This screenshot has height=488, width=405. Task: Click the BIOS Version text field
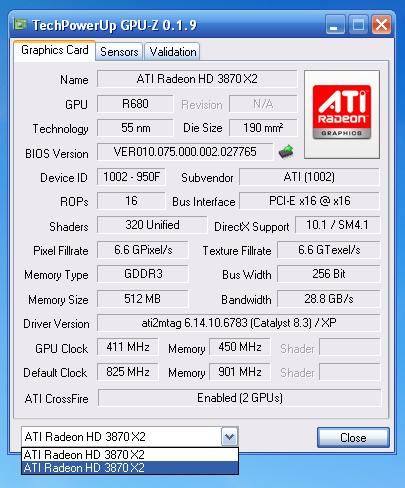tap(185, 152)
